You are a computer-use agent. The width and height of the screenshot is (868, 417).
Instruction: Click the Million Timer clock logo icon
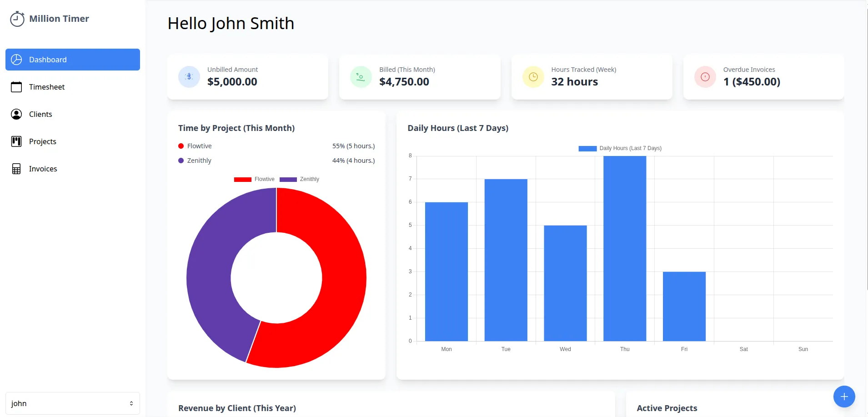pos(17,19)
